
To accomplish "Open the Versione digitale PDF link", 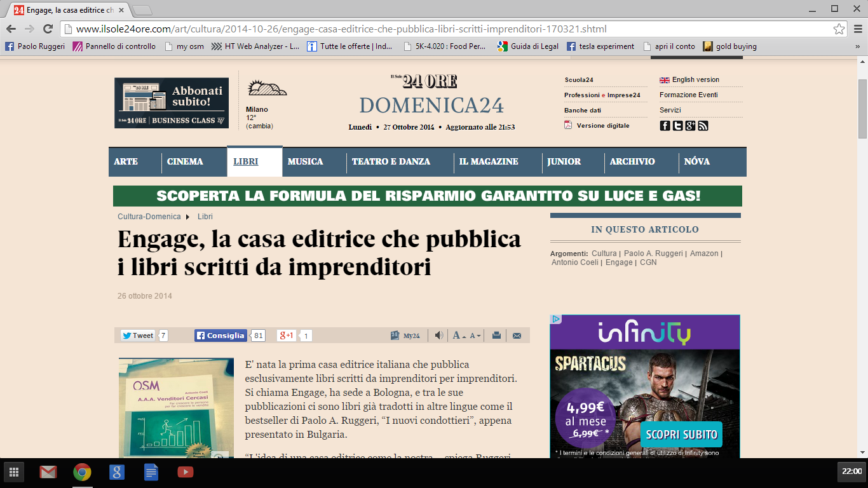I will 597,125.
